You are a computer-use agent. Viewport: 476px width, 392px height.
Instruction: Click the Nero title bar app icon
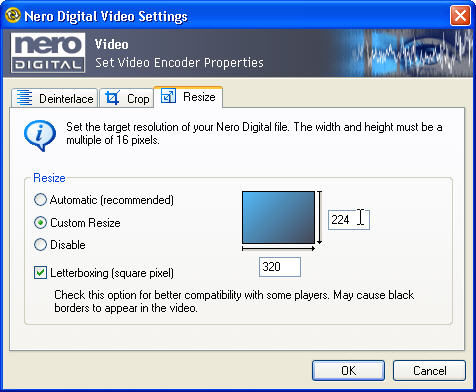click(13, 15)
